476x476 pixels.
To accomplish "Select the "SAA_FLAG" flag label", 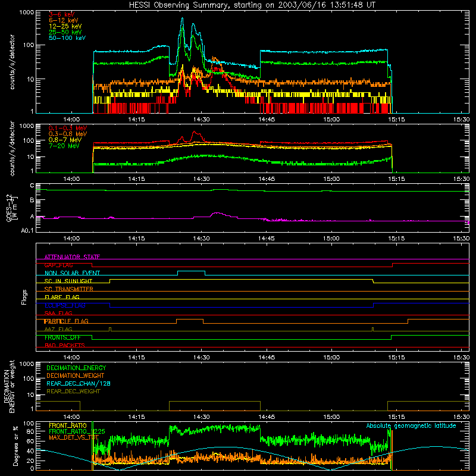I will pos(58,313).
